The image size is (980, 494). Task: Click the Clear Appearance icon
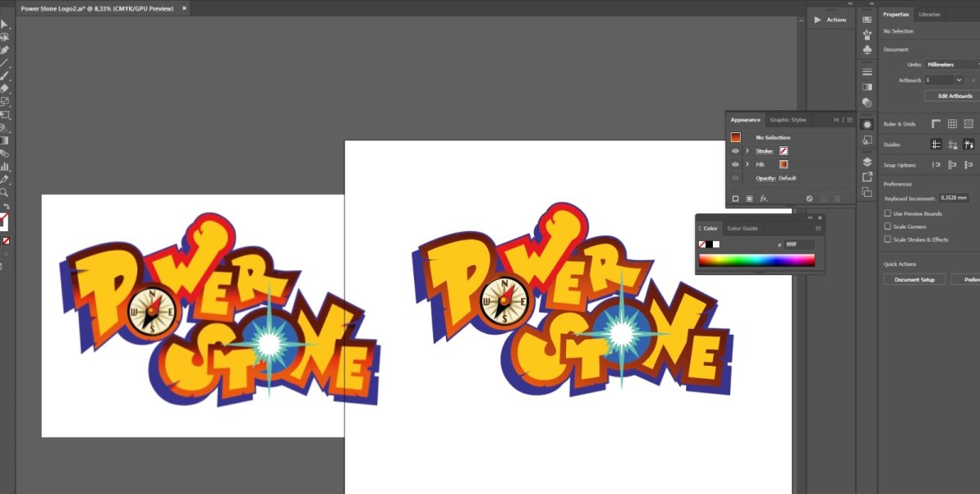tap(809, 198)
